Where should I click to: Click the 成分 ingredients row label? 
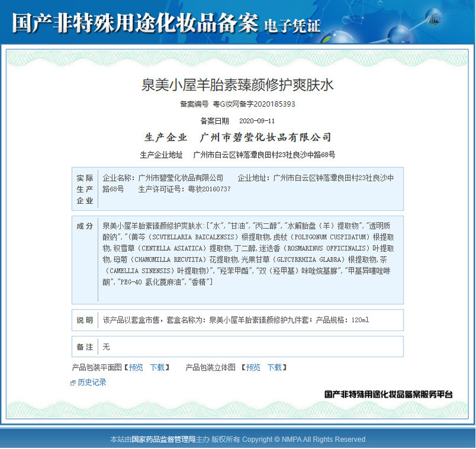pos(84,226)
